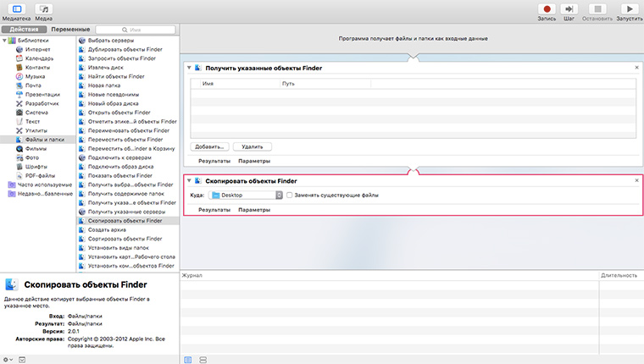Select the Фото category icon
This screenshot has width=644, height=364.
tap(19, 157)
